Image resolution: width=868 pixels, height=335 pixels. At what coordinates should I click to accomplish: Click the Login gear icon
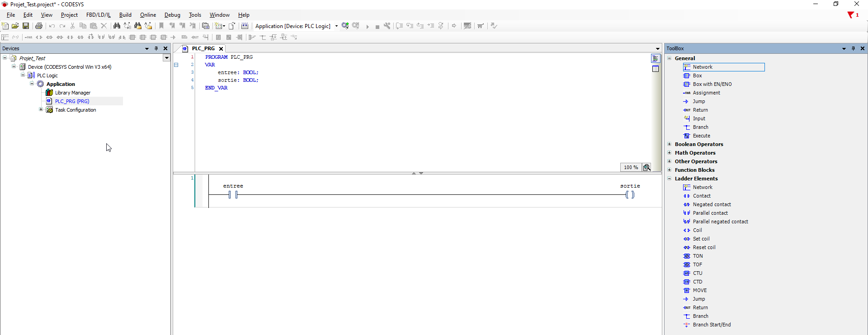(x=345, y=26)
